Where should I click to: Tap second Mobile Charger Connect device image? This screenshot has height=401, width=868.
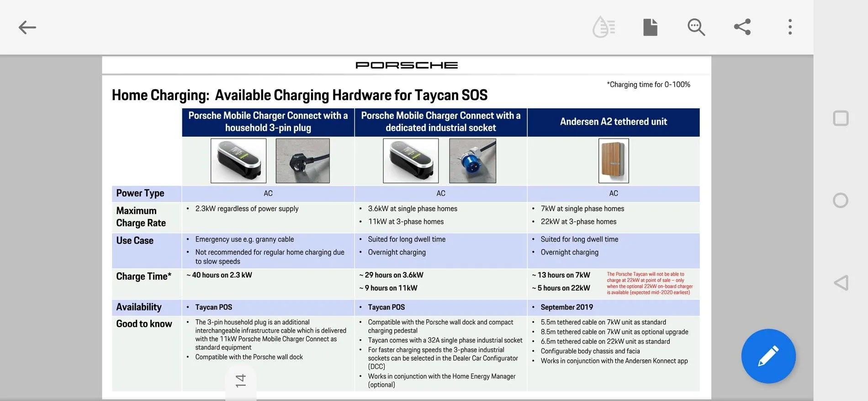coord(411,160)
